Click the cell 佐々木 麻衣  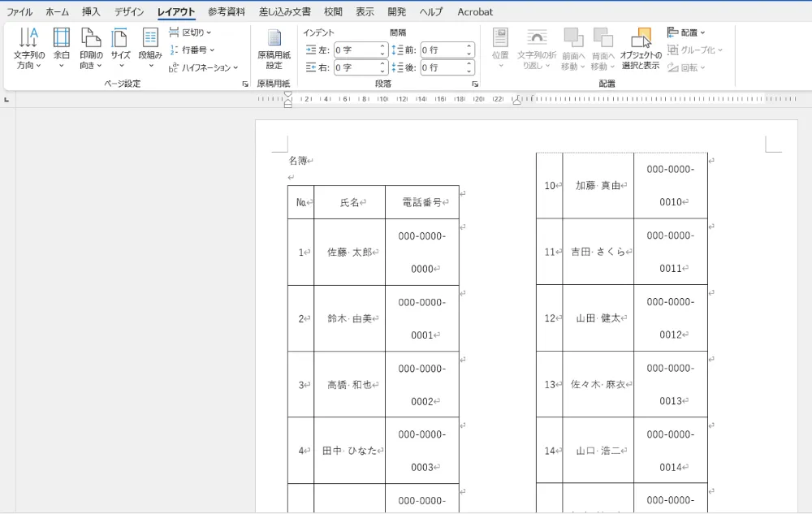click(598, 384)
